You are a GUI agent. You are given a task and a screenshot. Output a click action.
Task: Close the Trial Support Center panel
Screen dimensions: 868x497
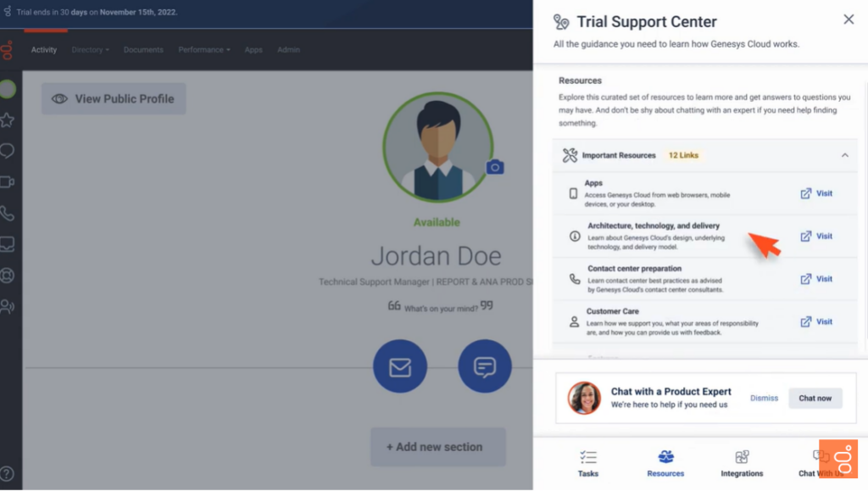coord(849,20)
